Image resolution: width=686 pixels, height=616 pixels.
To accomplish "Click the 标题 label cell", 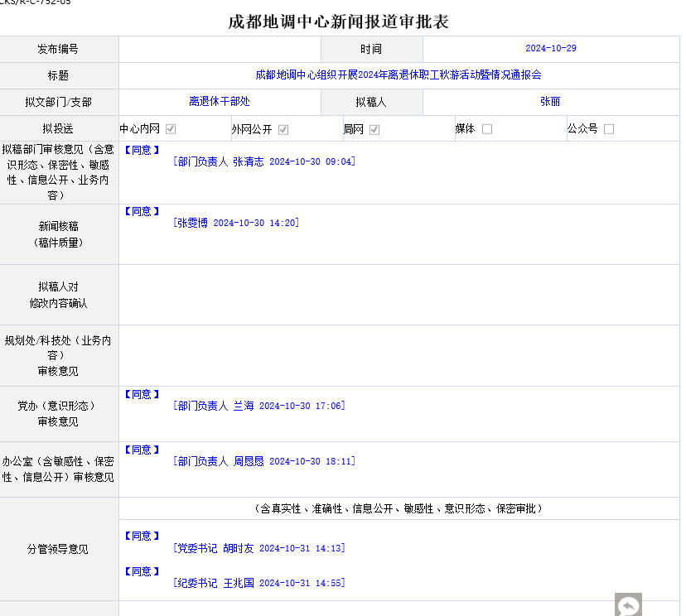I will click(x=59, y=75).
